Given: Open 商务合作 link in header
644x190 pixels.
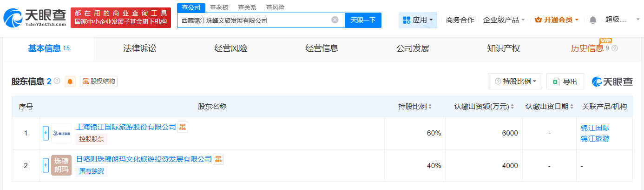Looking at the screenshot, I should (460, 20).
